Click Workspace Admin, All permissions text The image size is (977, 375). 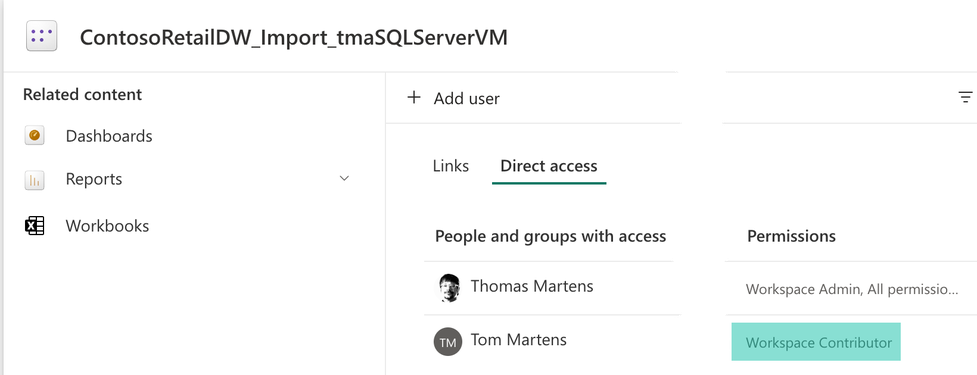coord(852,289)
